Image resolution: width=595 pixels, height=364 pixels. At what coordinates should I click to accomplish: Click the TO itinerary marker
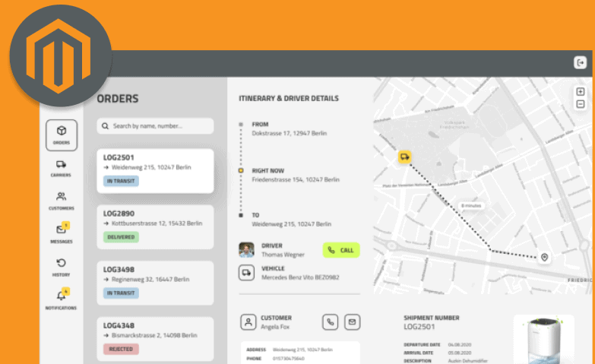[x=241, y=215]
